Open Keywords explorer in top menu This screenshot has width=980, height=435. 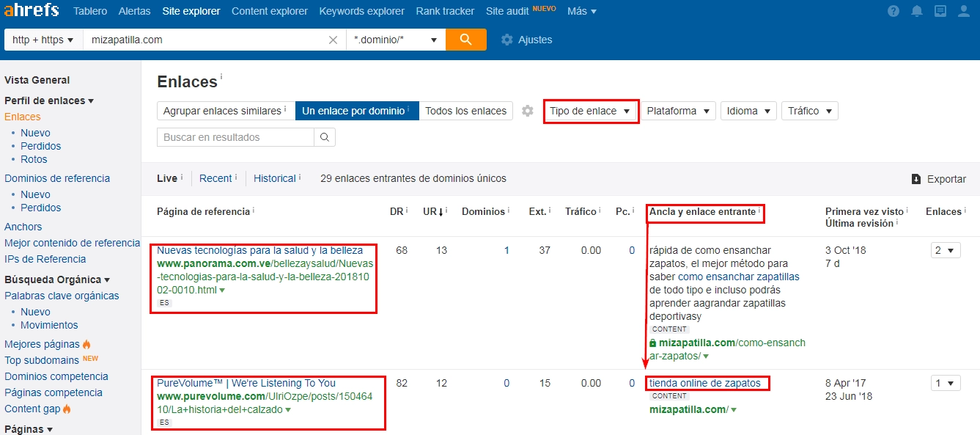(x=361, y=11)
